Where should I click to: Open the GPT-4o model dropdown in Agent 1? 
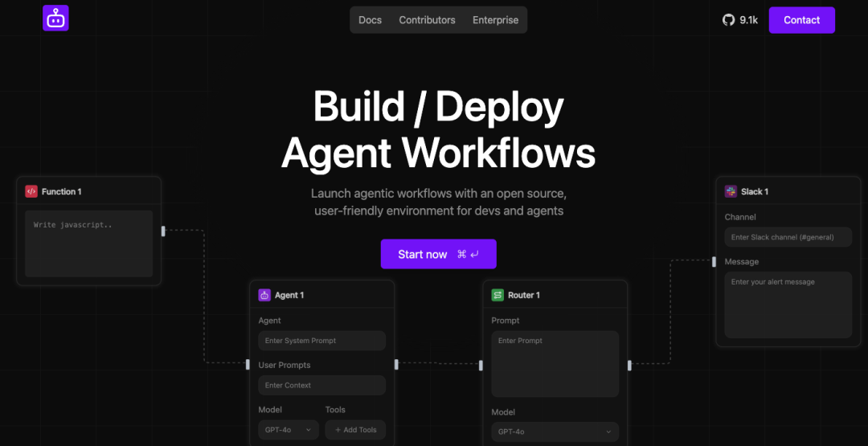pyautogui.click(x=289, y=430)
